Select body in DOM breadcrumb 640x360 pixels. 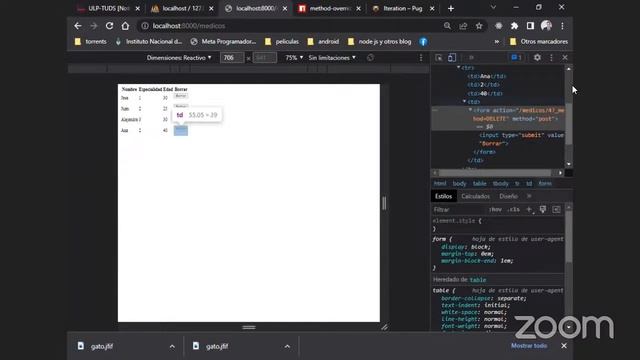tap(459, 184)
